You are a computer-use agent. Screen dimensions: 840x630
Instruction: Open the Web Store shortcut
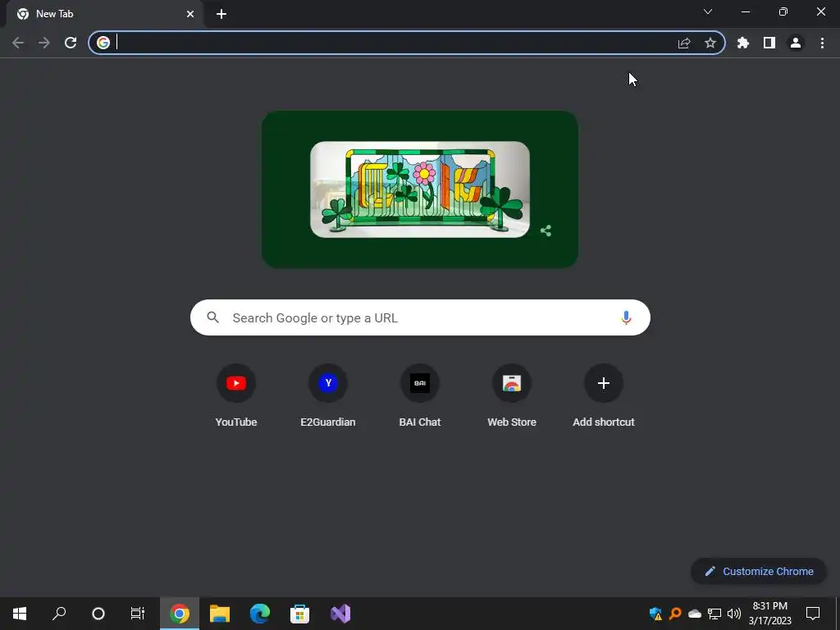(x=512, y=395)
